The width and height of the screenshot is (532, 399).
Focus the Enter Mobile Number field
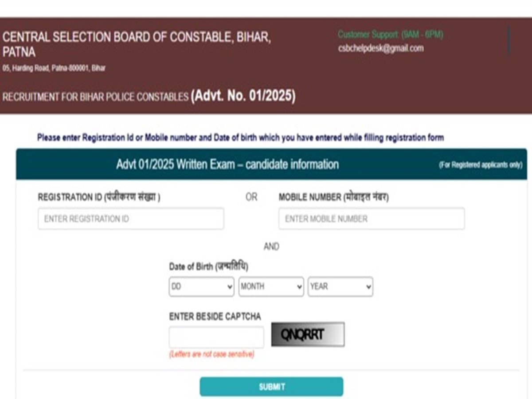(x=372, y=219)
